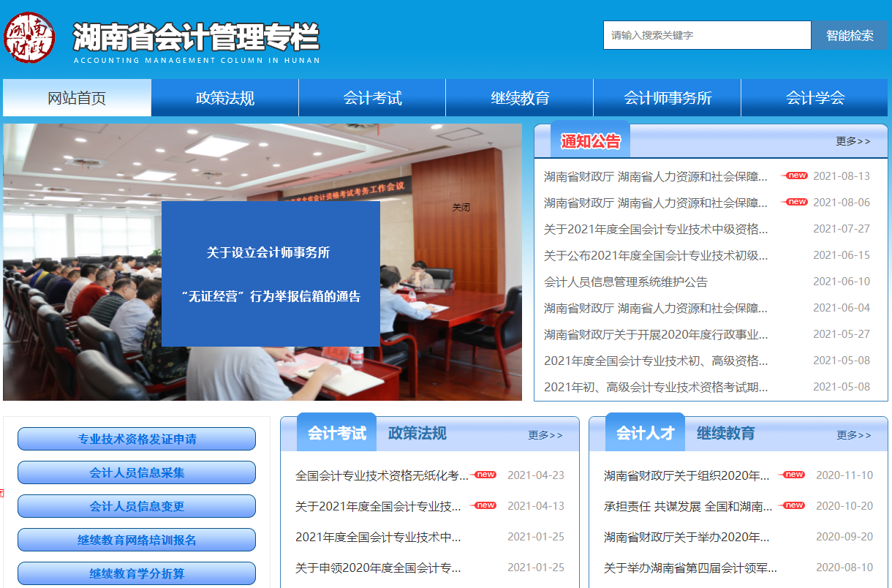Image resolution: width=892 pixels, height=588 pixels.
Task: Expand 更多 in the 会计人才 panel
Action: coord(853,435)
